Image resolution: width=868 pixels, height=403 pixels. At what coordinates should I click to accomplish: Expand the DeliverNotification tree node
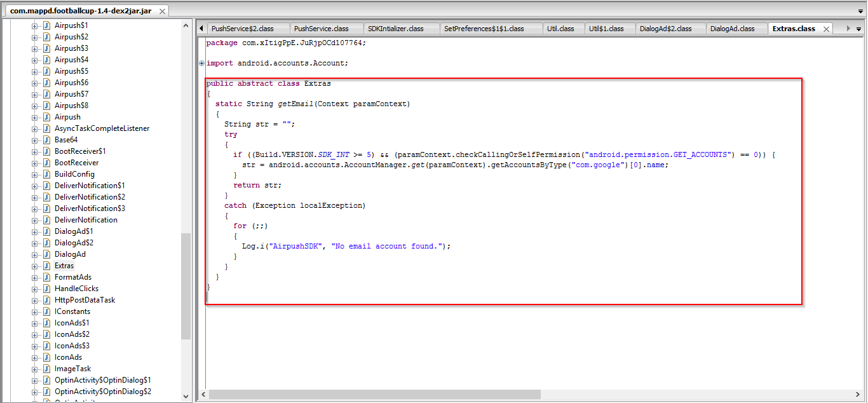(35, 220)
